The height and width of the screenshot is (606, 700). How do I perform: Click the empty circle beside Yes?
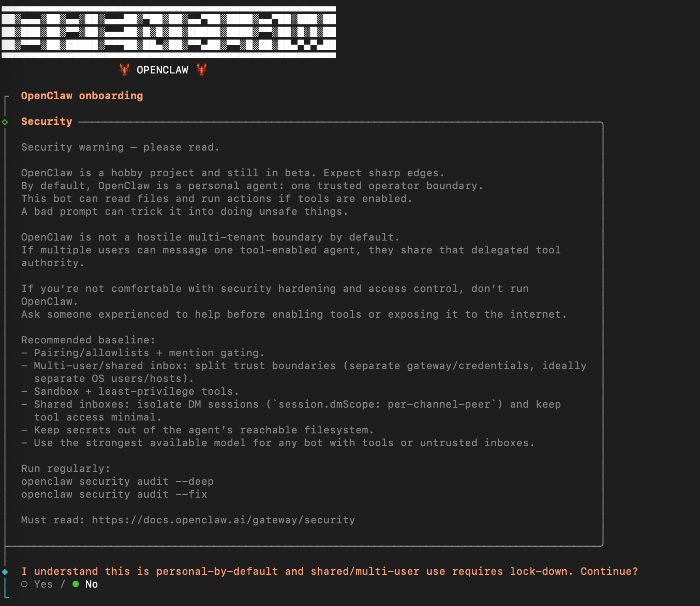tap(24, 584)
